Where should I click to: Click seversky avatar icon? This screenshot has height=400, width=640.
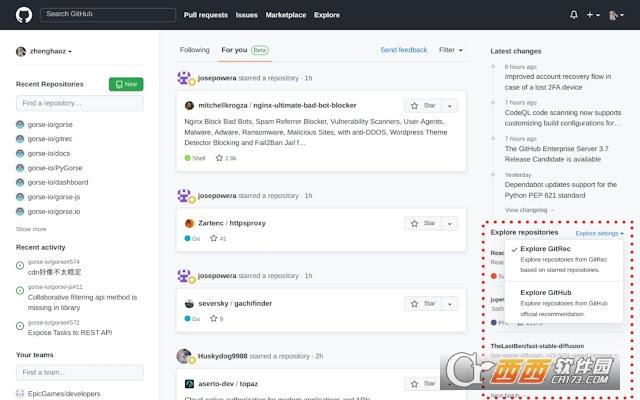pos(189,304)
